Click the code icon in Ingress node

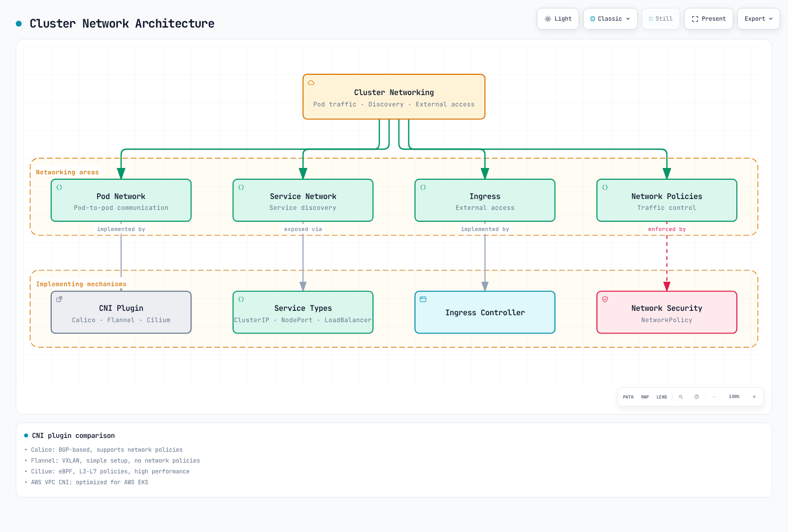tap(423, 187)
